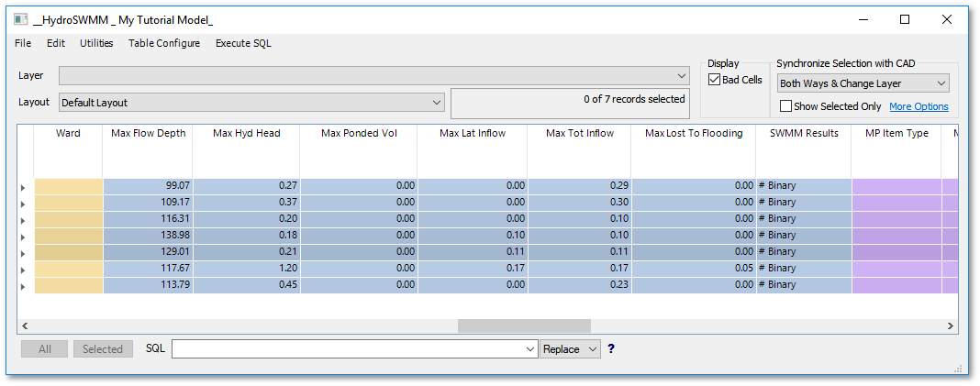Open the Default Layout dropdown

click(251, 103)
